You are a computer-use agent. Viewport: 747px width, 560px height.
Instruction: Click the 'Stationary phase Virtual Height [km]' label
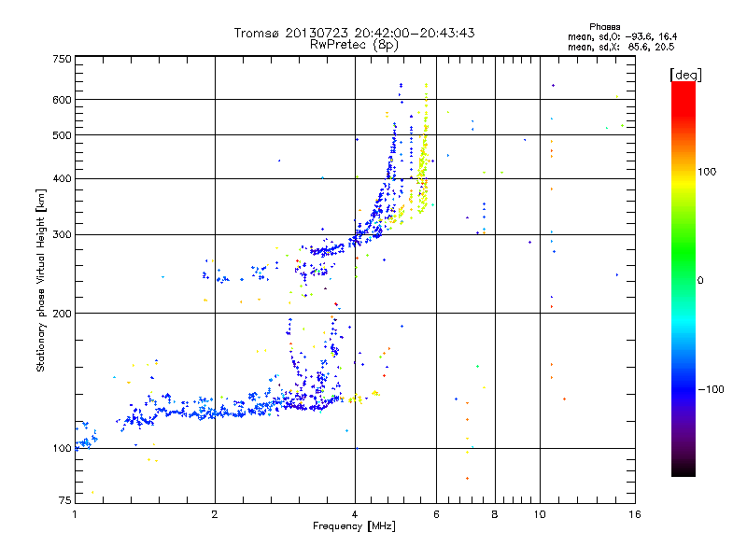pos(41,281)
